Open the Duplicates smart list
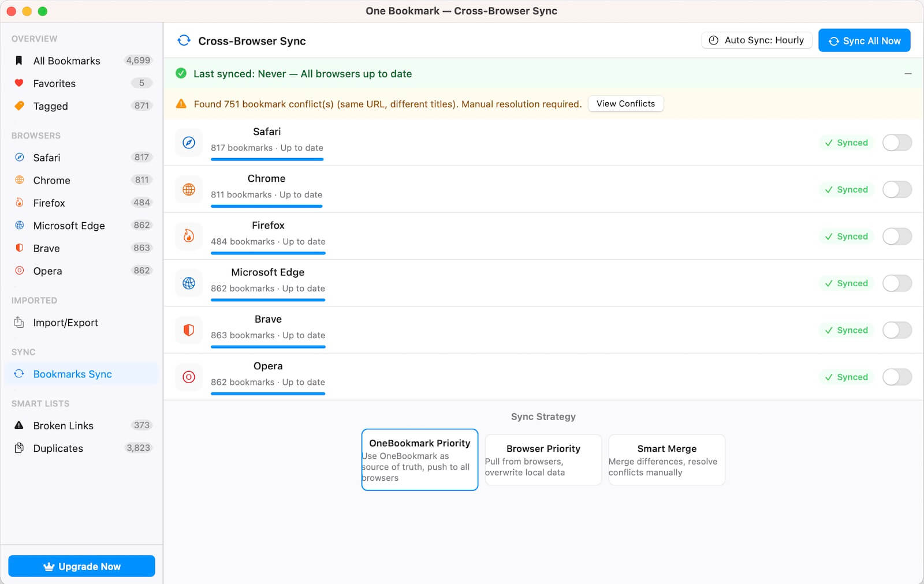Viewport: 924px width, 584px height. 81,448
